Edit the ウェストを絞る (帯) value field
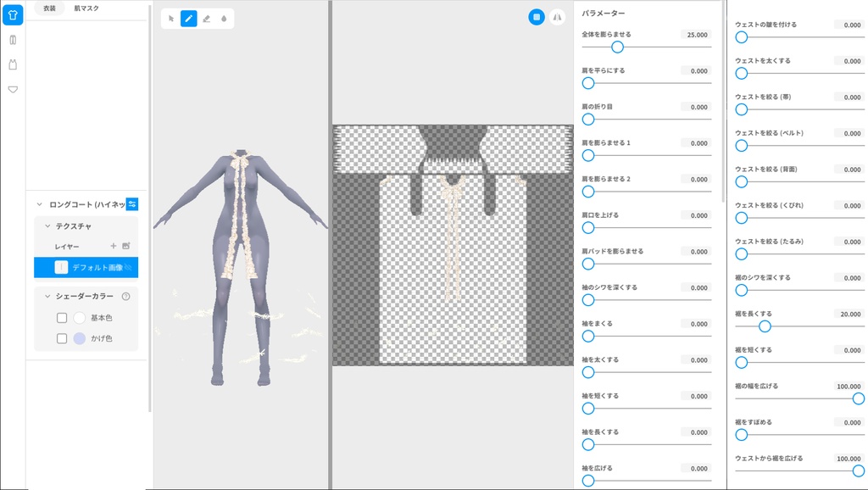868x490 pixels. tap(849, 97)
